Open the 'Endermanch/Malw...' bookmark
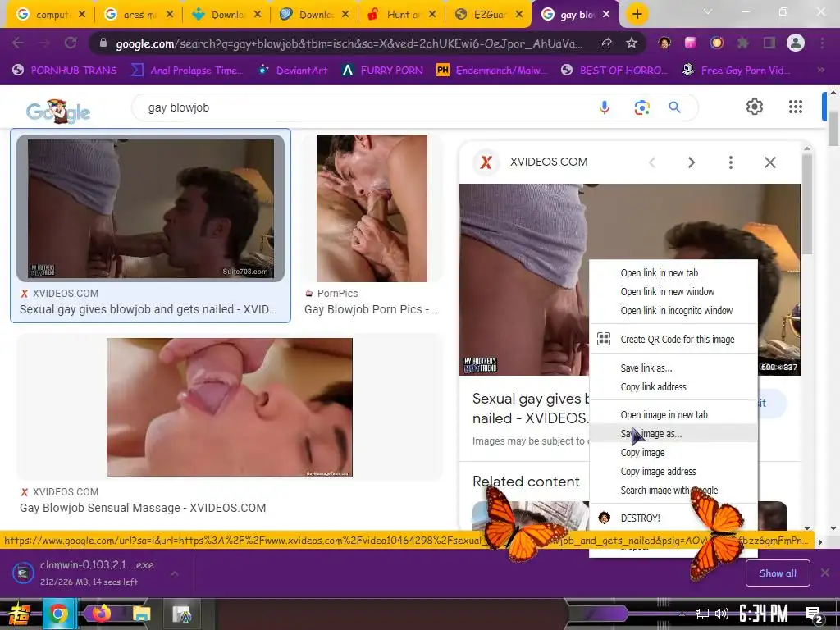The image size is (840, 630). [492, 71]
